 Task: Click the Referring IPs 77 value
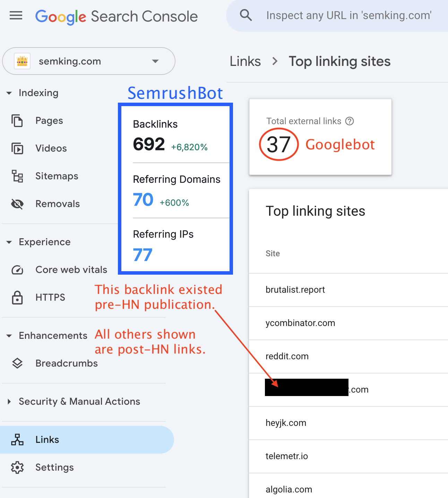click(x=143, y=255)
